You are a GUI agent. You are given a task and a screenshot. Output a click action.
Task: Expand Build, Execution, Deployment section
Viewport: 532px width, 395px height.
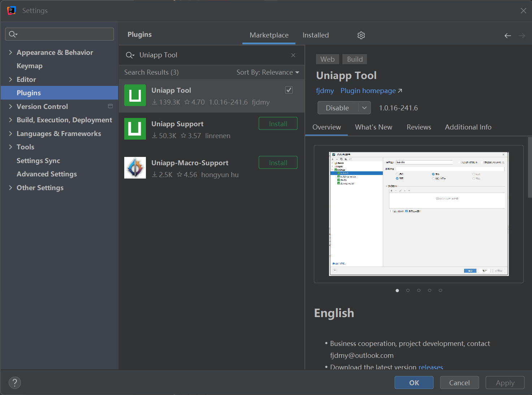pos(10,120)
